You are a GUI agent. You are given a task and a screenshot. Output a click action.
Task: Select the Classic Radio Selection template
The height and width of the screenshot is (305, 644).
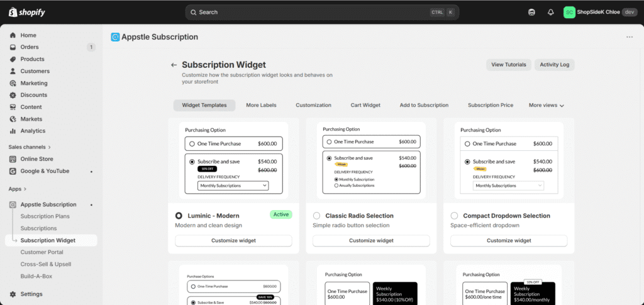316,216
